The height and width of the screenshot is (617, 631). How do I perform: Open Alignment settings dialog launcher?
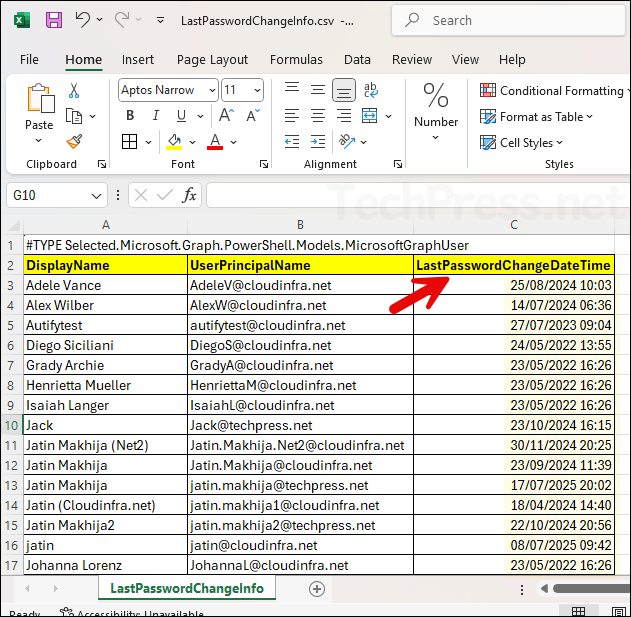[398, 164]
